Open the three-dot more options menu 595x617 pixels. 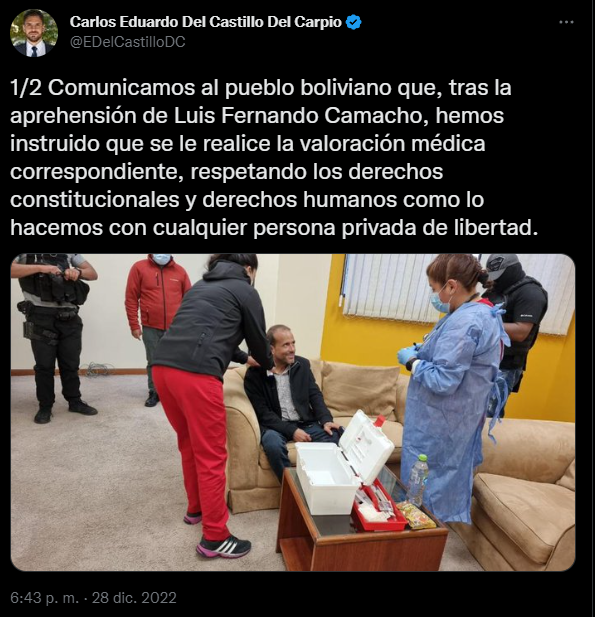tap(566, 22)
